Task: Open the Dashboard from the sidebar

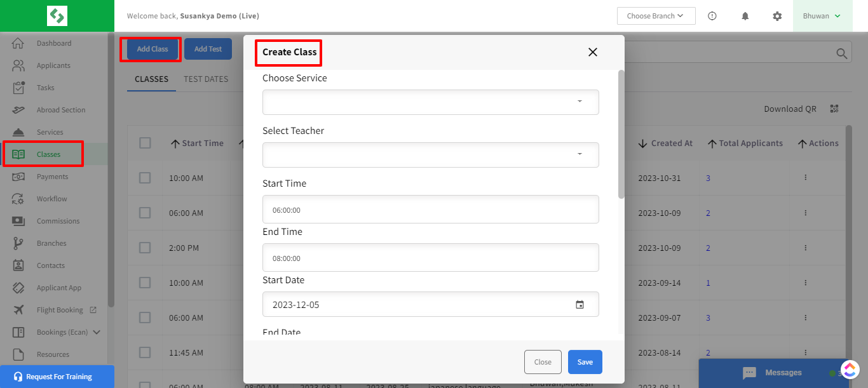Action: pyautogui.click(x=54, y=43)
